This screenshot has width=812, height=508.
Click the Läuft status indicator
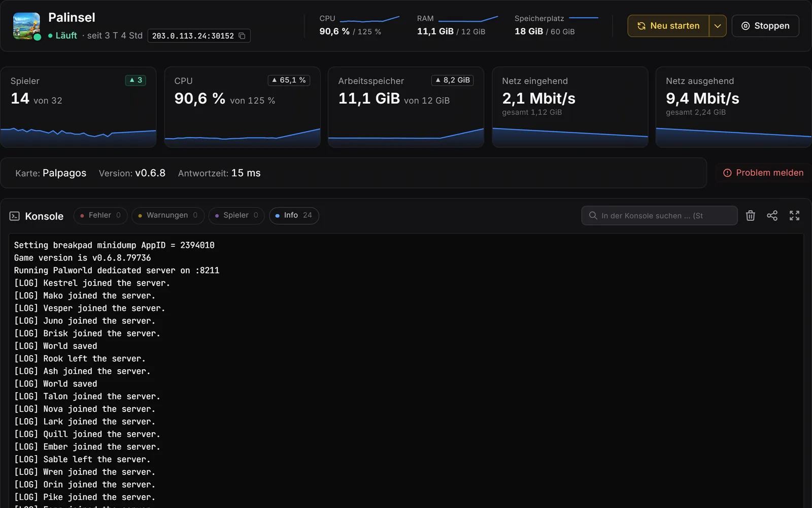(63, 36)
